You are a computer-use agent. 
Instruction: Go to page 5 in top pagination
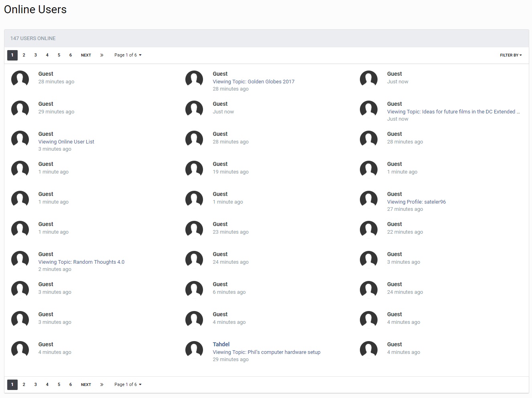pyautogui.click(x=59, y=55)
